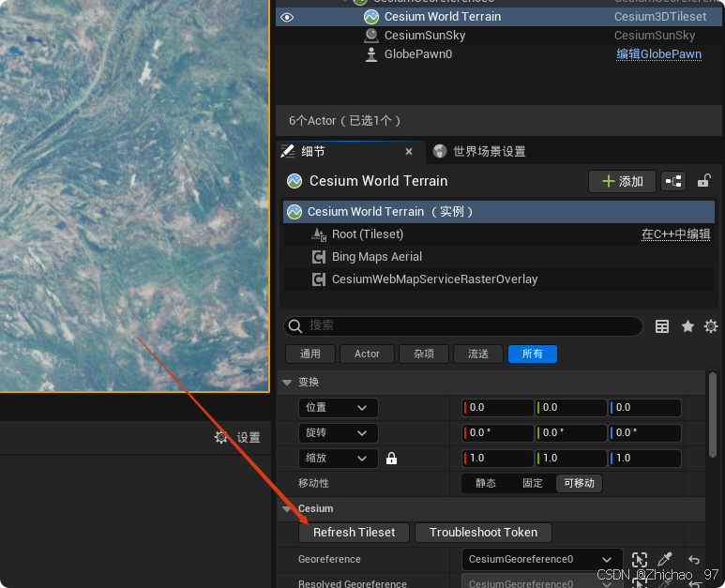Click the 旋转 Z value field
Viewport: 725px width, 588px height.
(644, 433)
